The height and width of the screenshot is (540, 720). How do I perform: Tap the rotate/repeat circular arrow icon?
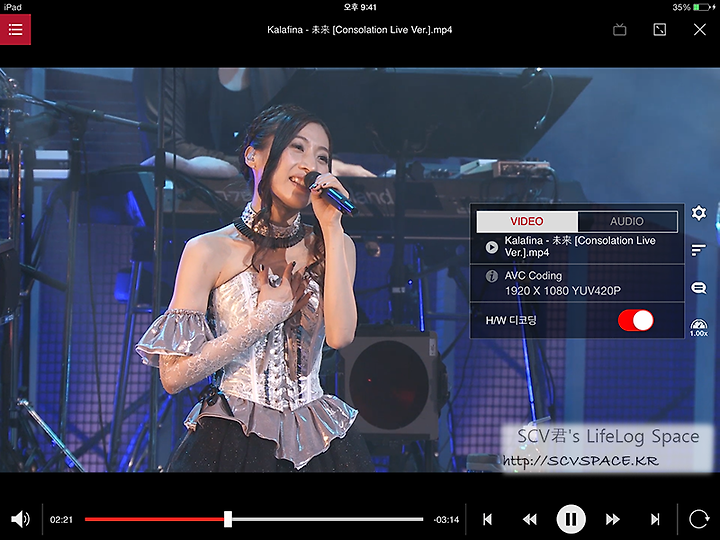[x=698, y=519]
